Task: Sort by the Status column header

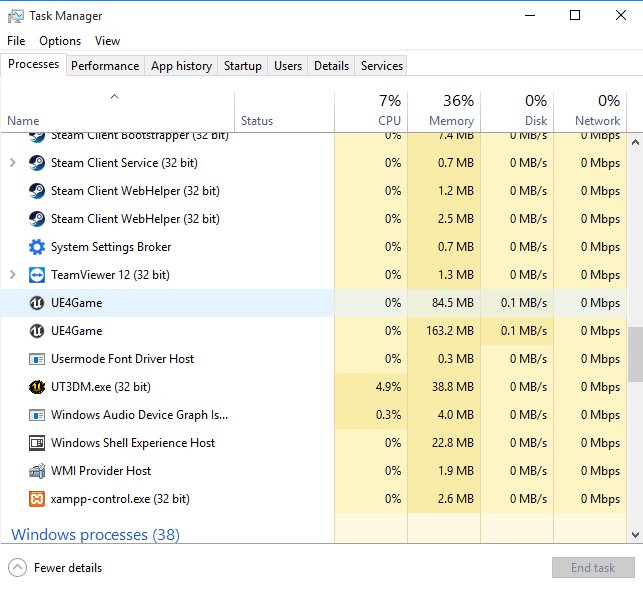Action: 285,111
